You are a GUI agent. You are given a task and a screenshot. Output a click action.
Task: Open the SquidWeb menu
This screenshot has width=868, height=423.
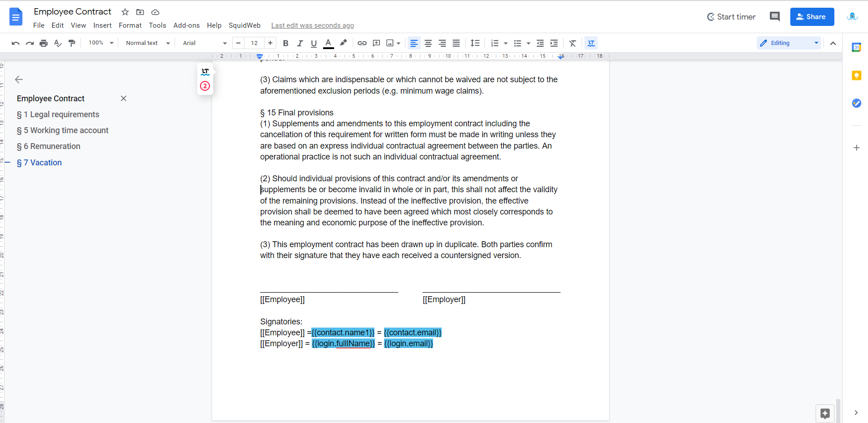pyautogui.click(x=244, y=25)
